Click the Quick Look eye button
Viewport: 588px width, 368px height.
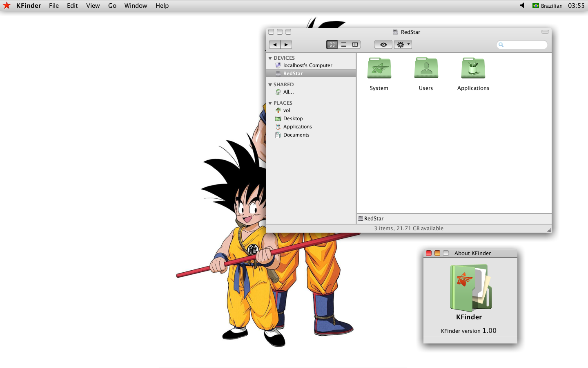click(x=383, y=45)
